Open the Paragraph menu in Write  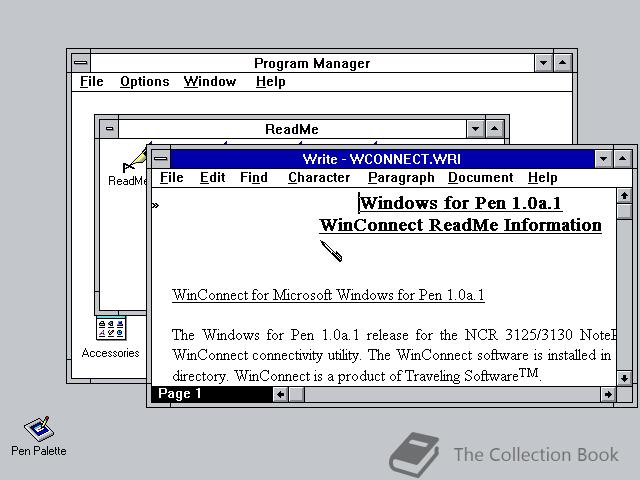pyautogui.click(x=401, y=178)
